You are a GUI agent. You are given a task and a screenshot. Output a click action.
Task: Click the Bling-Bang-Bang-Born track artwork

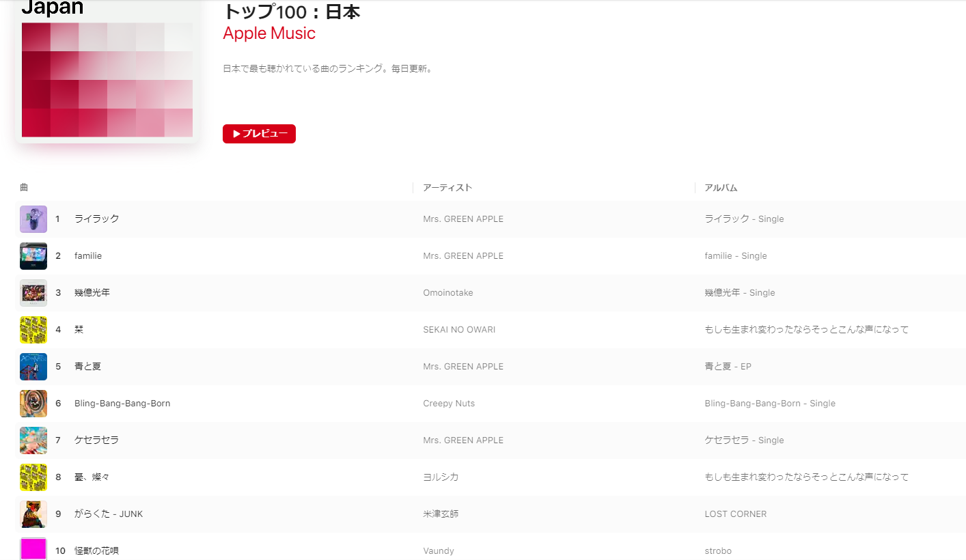coord(33,404)
